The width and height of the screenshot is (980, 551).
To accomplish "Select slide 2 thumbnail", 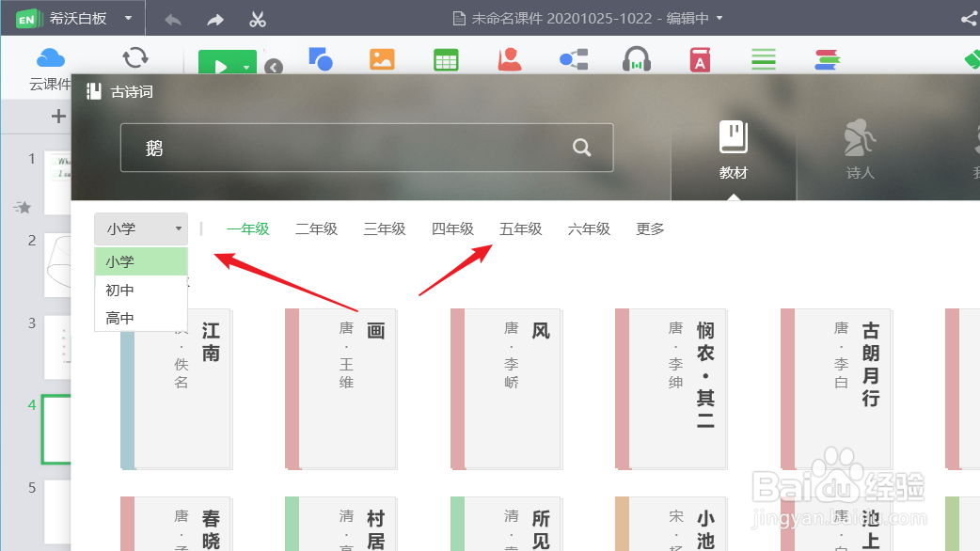I will point(56,265).
